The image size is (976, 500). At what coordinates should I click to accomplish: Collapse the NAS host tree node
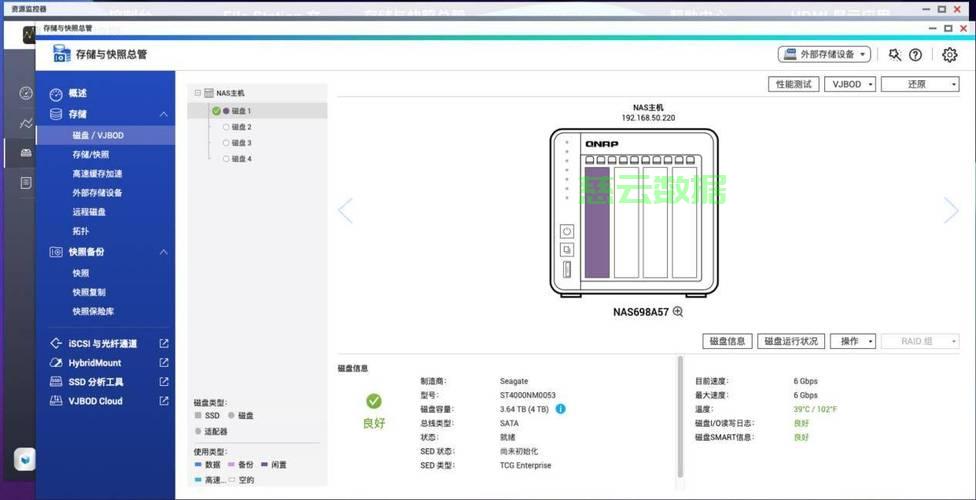pyautogui.click(x=198, y=93)
